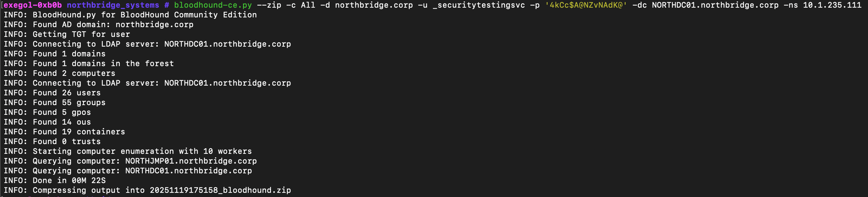
Task: Click the northbridge_systems directory name in prompt
Action: tap(113, 5)
